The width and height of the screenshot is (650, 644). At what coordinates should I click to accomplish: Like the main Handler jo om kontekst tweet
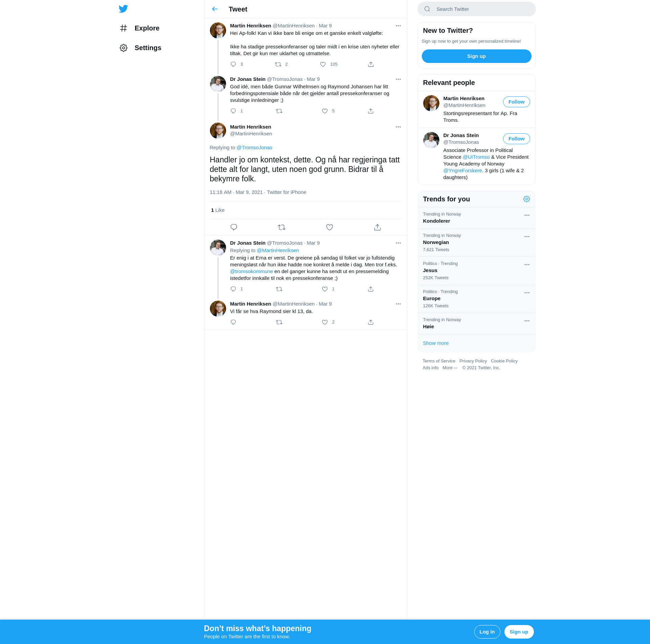329,227
